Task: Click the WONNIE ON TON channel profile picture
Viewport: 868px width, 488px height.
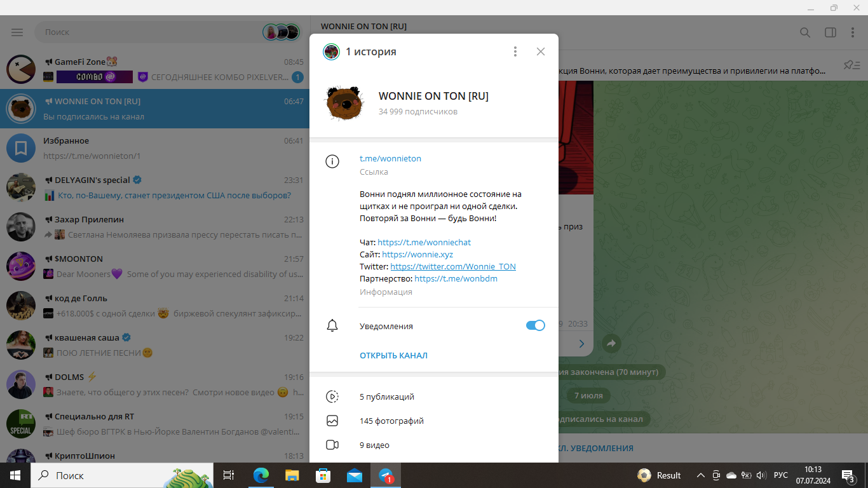Action: pyautogui.click(x=344, y=102)
